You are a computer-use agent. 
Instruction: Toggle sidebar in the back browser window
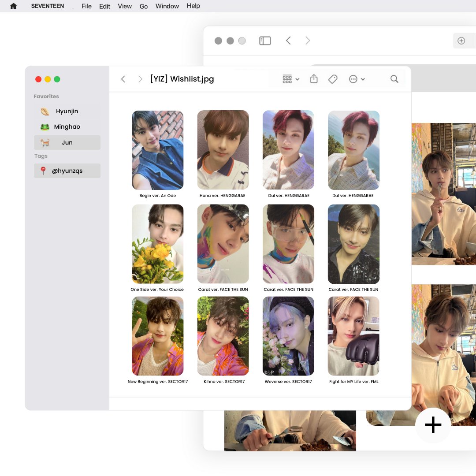[x=265, y=41]
